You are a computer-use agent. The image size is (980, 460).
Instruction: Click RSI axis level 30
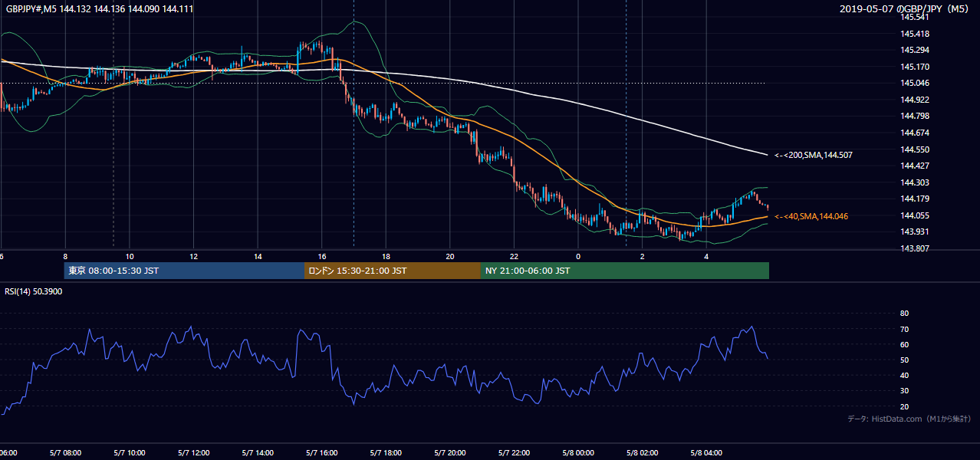point(904,391)
